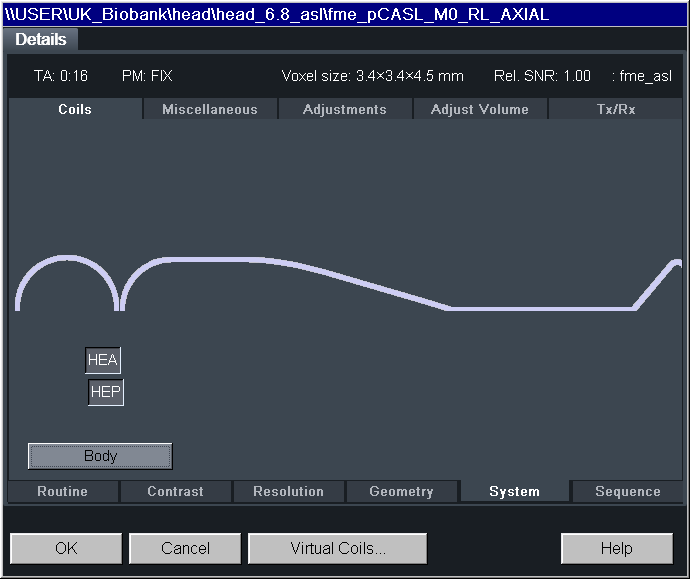
Task: Select the Body coil button
Action: click(100, 456)
